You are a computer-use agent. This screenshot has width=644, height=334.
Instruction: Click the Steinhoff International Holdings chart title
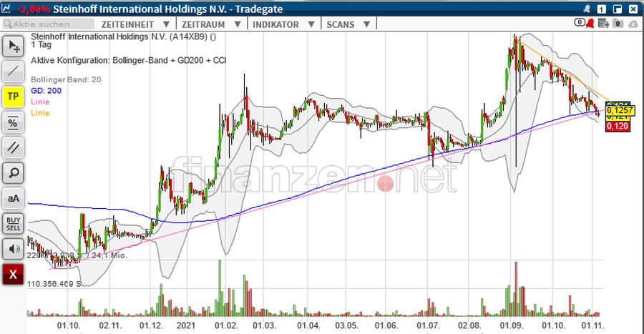click(x=123, y=36)
